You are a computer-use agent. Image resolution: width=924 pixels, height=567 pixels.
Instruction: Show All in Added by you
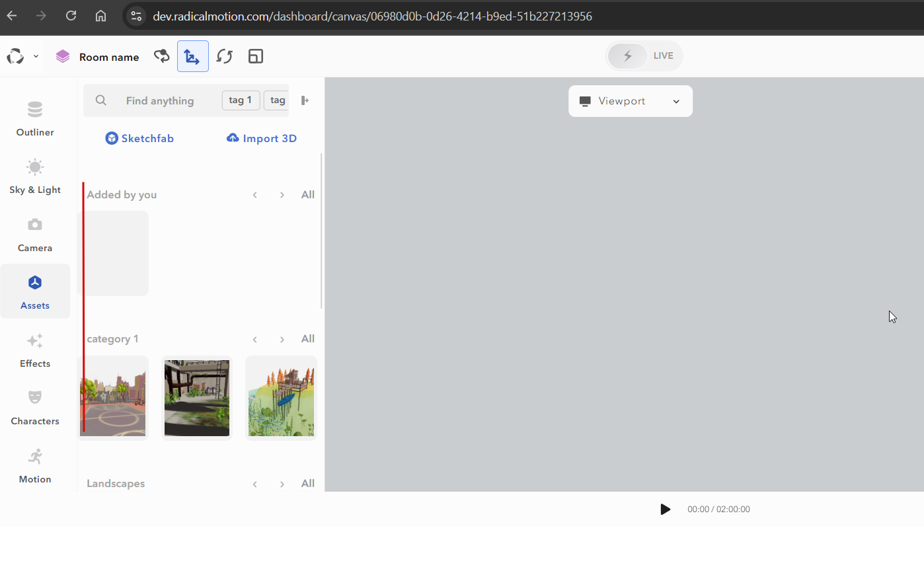pyautogui.click(x=308, y=195)
